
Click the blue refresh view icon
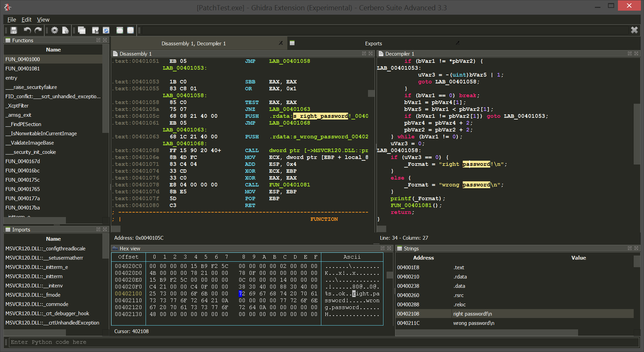coord(106,31)
